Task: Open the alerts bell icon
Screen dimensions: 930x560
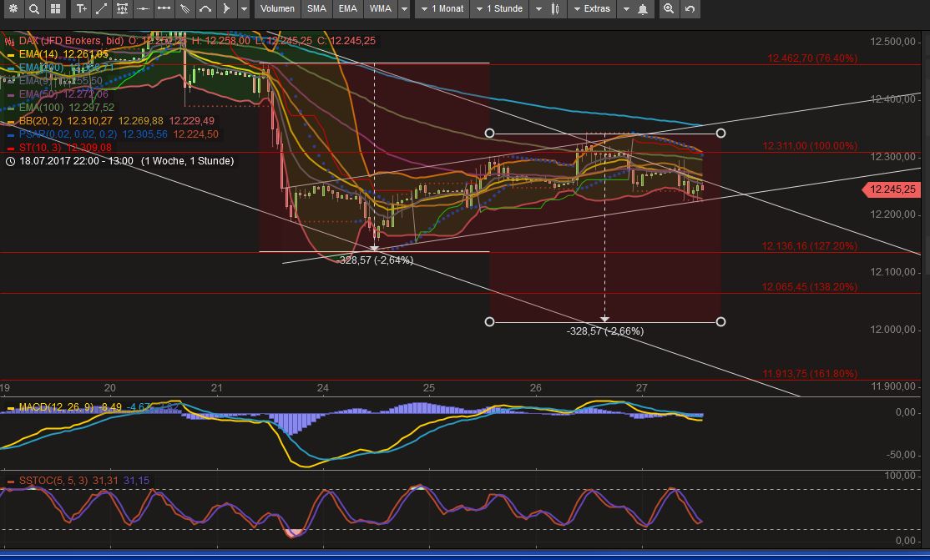Action: coord(643,9)
